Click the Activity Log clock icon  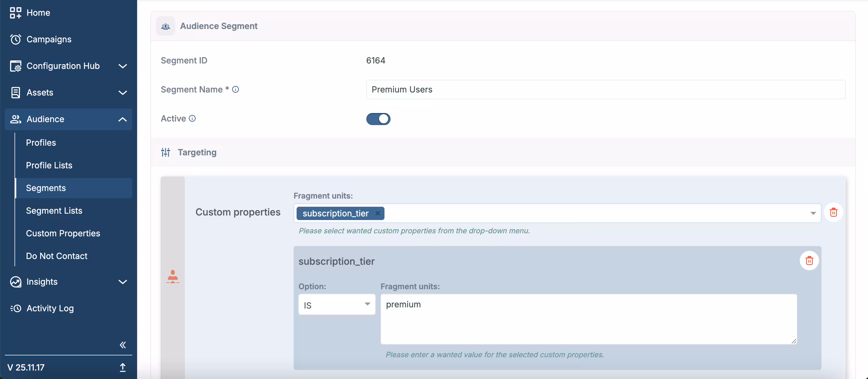[x=15, y=308]
